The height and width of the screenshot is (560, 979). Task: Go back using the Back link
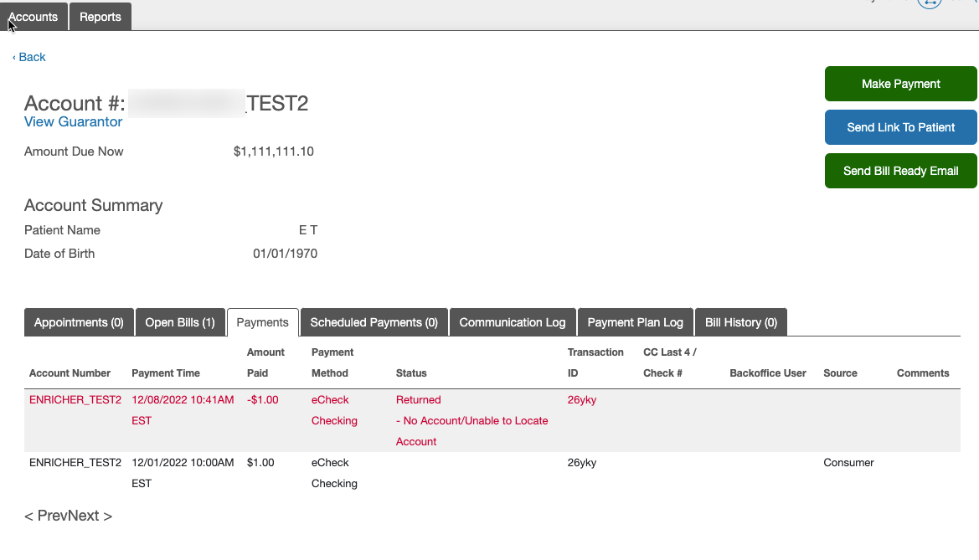pyautogui.click(x=29, y=57)
